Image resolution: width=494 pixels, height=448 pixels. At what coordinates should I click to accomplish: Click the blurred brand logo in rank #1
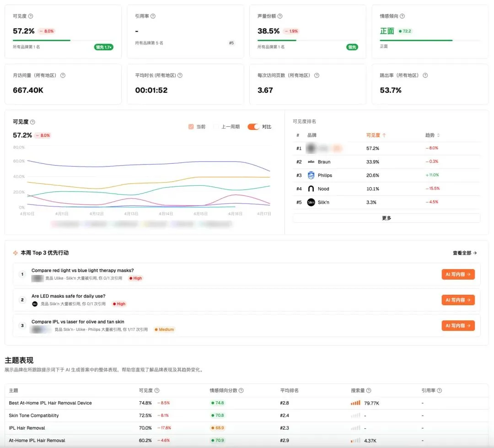coord(311,148)
